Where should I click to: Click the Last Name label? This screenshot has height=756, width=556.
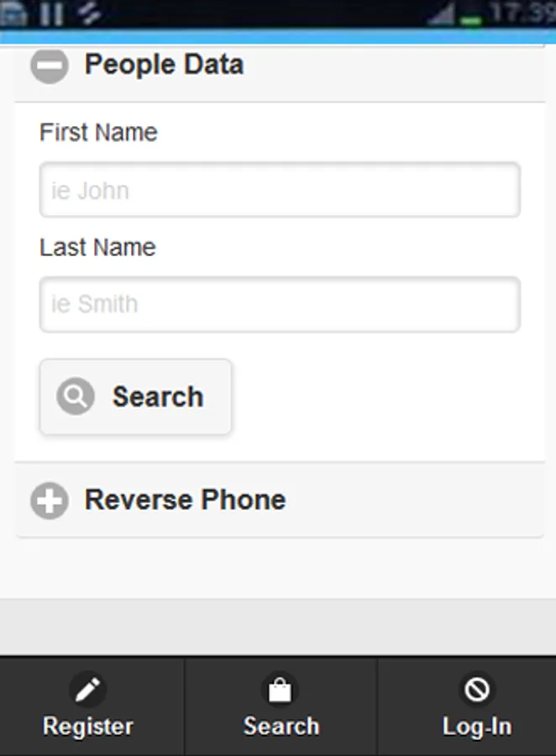pos(97,248)
